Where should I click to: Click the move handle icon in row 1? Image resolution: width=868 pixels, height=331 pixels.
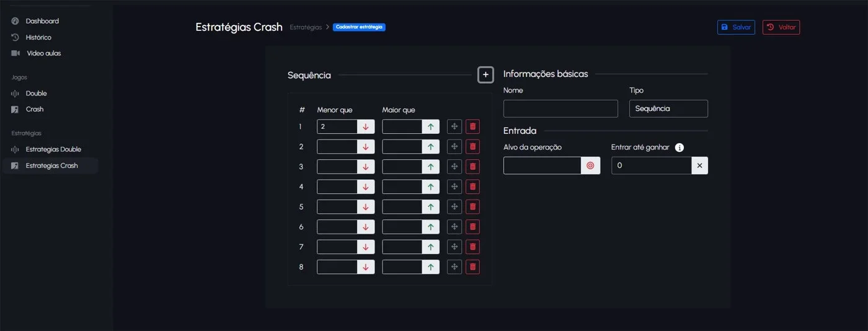(454, 126)
